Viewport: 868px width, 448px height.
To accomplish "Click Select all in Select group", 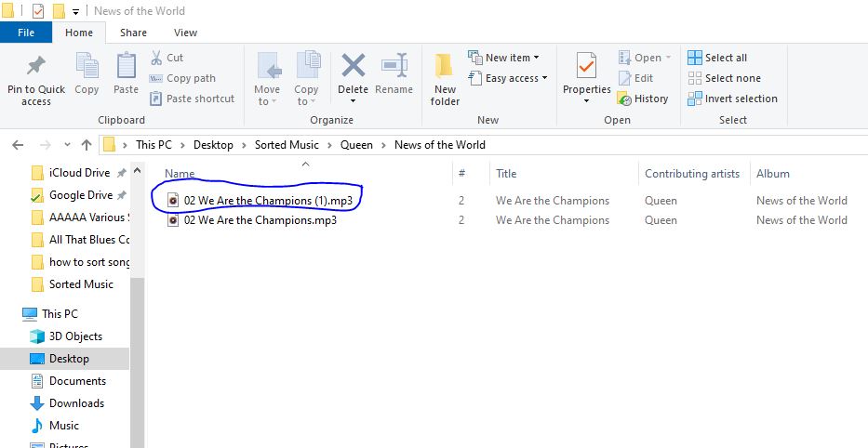I will pyautogui.click(x=717, y=58).
